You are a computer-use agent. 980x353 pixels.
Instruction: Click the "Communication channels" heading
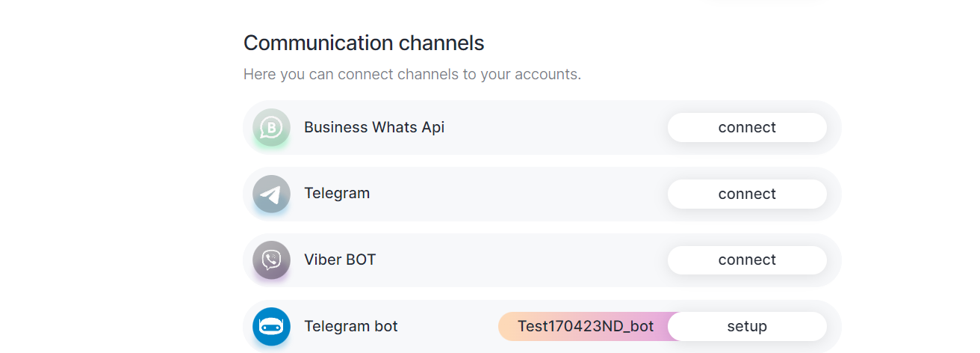pyautogui.click(x=364, y=43)
